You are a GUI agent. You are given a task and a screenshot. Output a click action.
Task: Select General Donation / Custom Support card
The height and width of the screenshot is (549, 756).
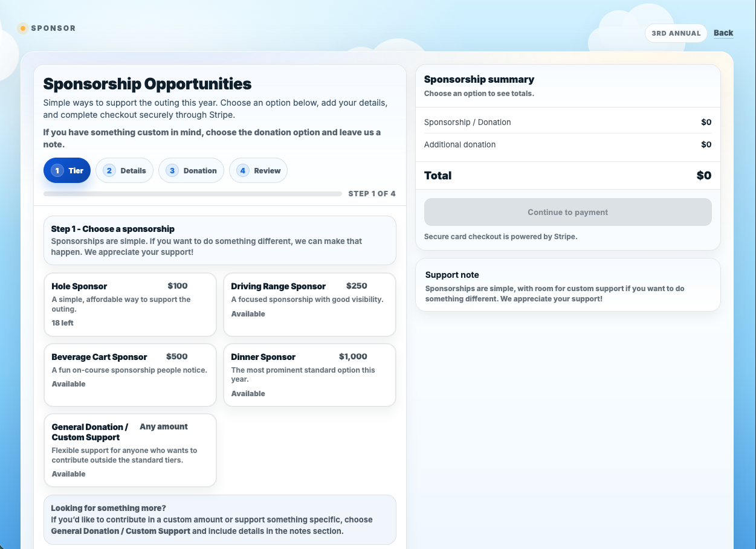pyautogui.click(x=130, y=450)
